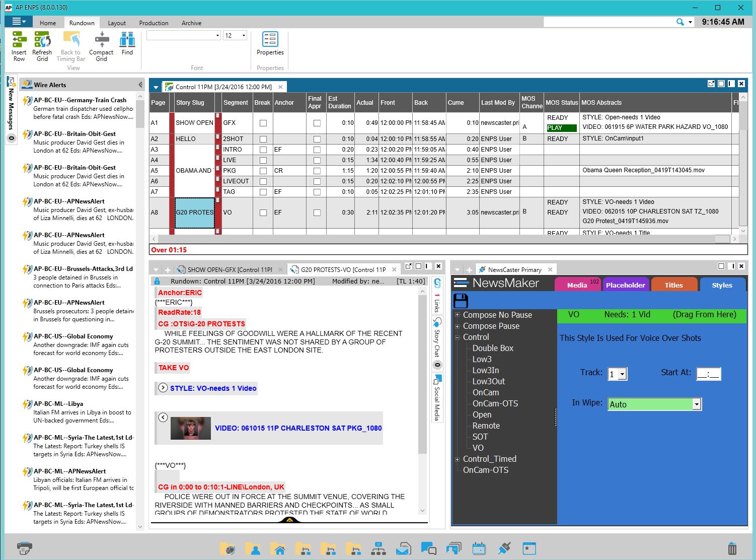The image size is (756, 560).
Task: Open the globe folder icon in bottom bar
Action: pos(228,548)
